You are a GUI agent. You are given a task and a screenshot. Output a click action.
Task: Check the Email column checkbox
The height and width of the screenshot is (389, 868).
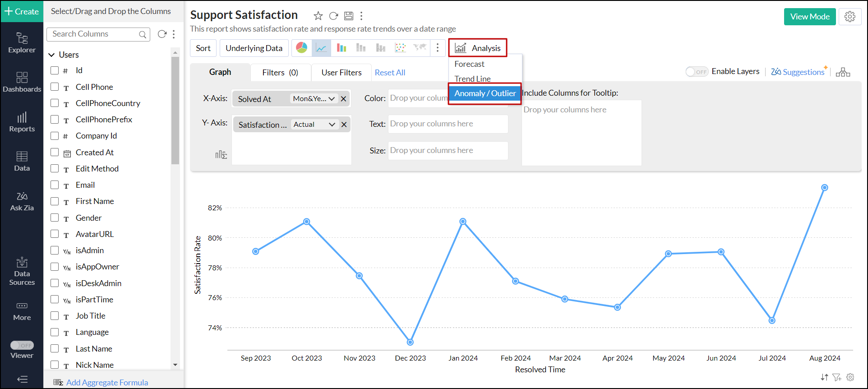55,185
